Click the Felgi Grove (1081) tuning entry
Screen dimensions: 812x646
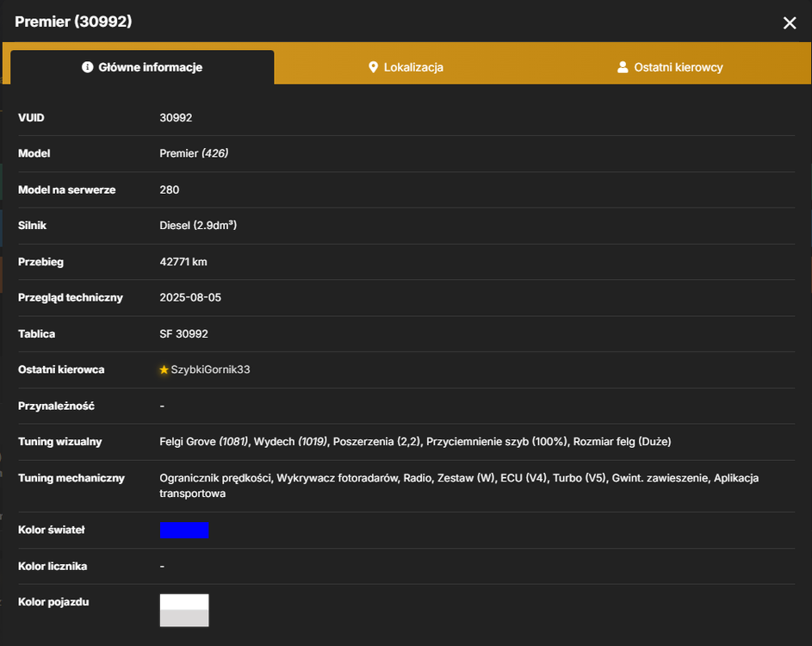203,441
